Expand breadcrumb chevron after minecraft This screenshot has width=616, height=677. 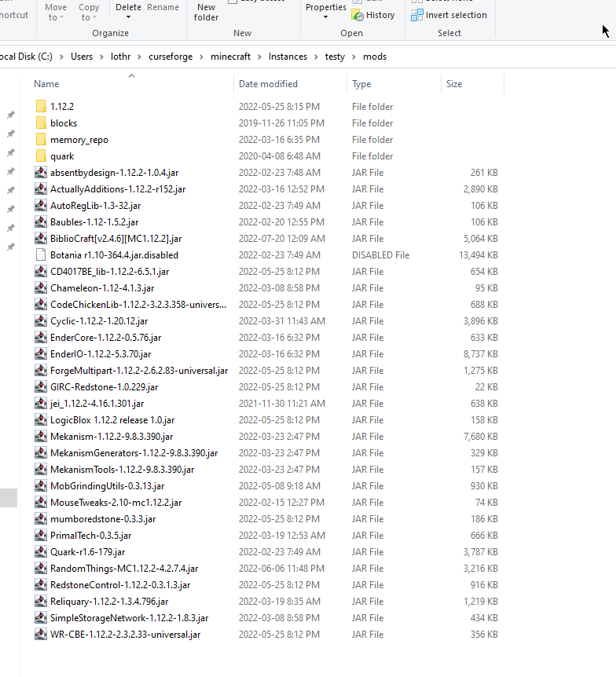coord(259,57)
